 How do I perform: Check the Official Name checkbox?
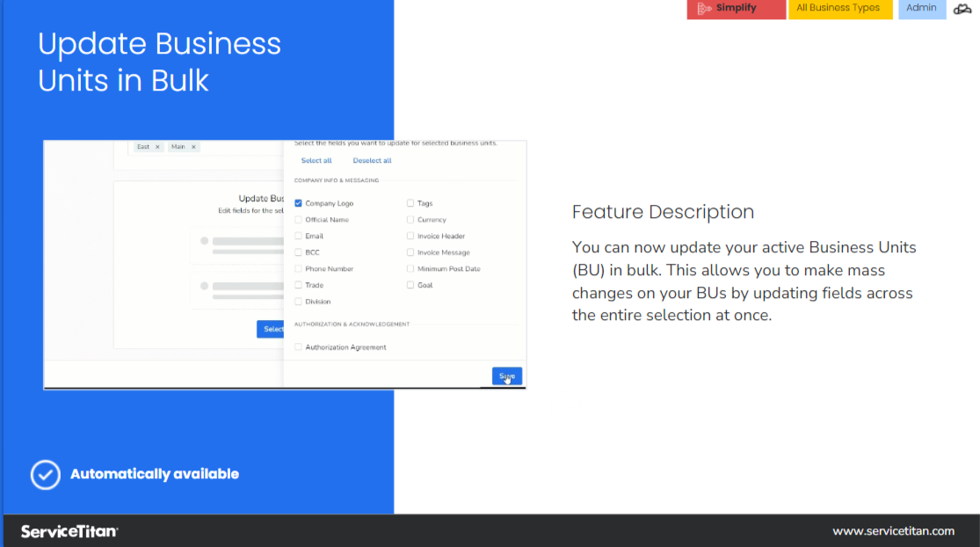coord(298,220)
